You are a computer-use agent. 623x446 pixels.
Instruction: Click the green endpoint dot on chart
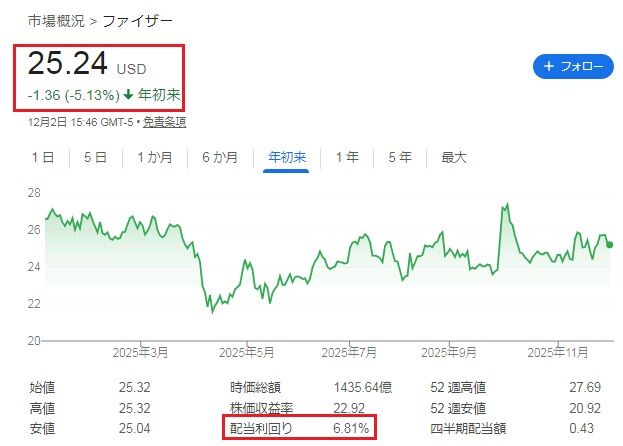[x=610, y=245]
